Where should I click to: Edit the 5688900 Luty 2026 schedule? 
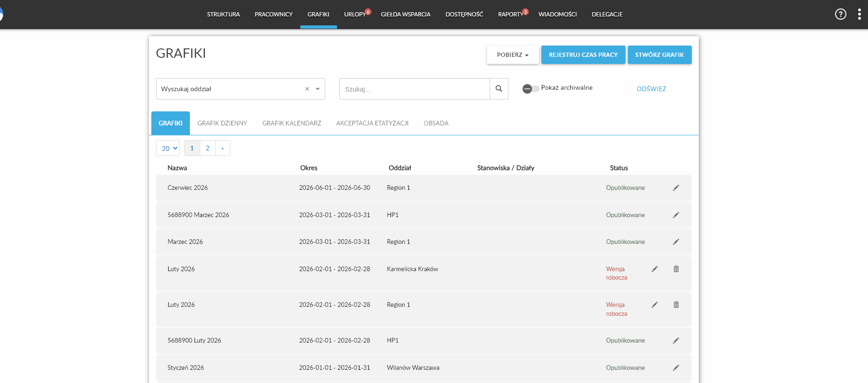pos(676,341)
